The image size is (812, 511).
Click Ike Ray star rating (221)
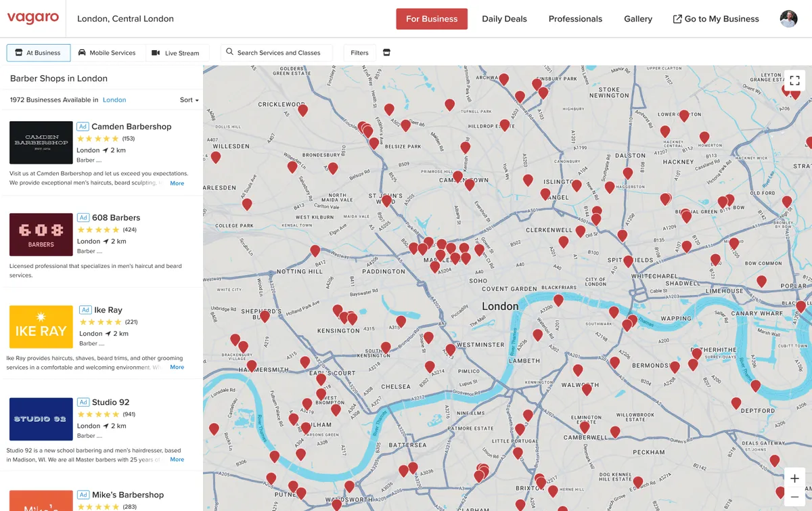tap(101, 322)
